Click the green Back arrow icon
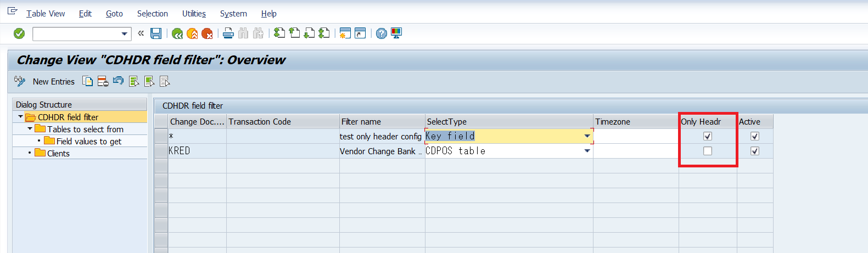868x253 pixels. [177, 33]
